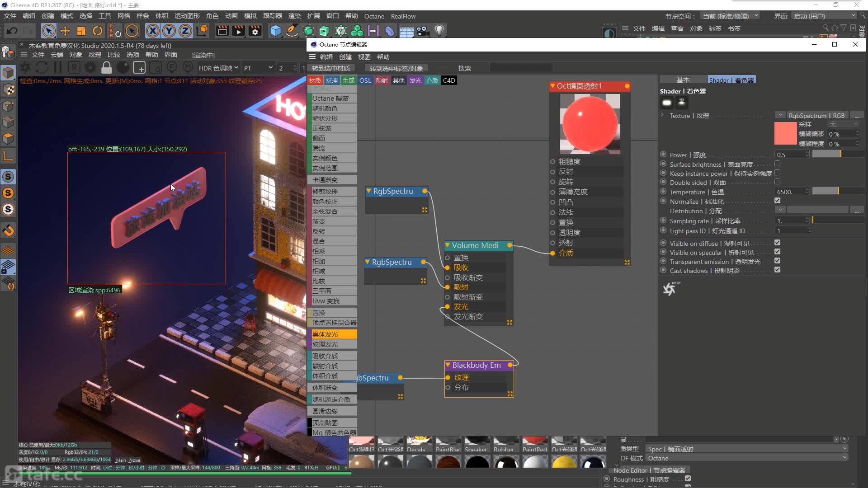This screenshot has height=488, width=868.
Task: Select the Rotate tool
Action: [x=98, y=31]
